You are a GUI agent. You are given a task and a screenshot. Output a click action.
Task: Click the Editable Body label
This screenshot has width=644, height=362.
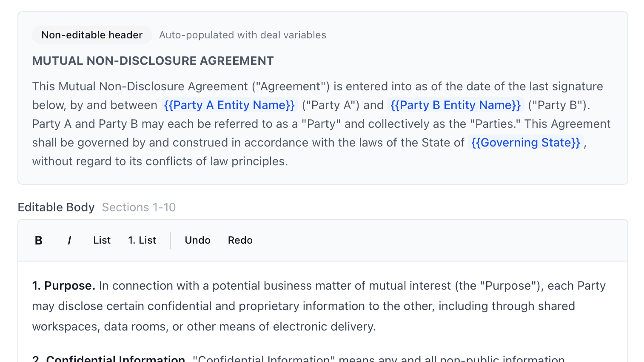pyautogui.click(x=56, y=207)
